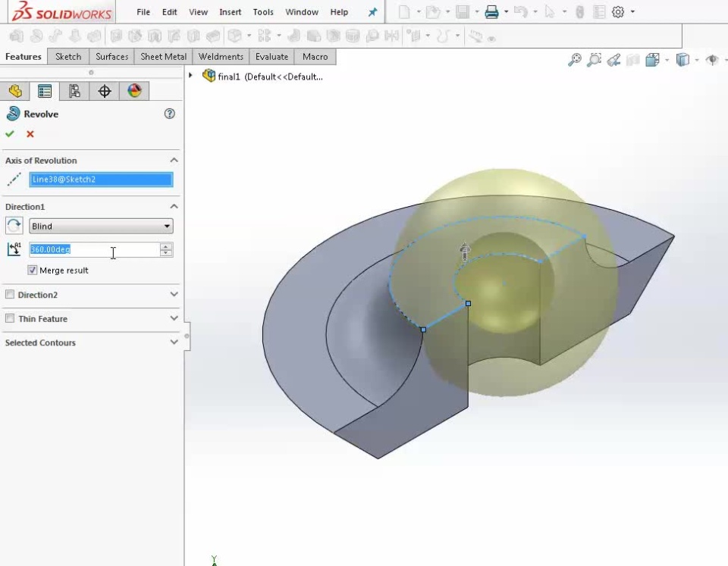Enable the Direction2 checkbox
This screenshot has height=566, width=728.
[10, 295]
